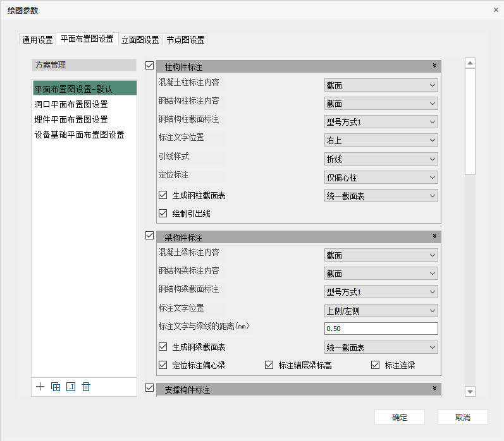Image resolution: width=504 pixels, height=441 pixels.
Task: Click the 确定 button
Action: 399,418
